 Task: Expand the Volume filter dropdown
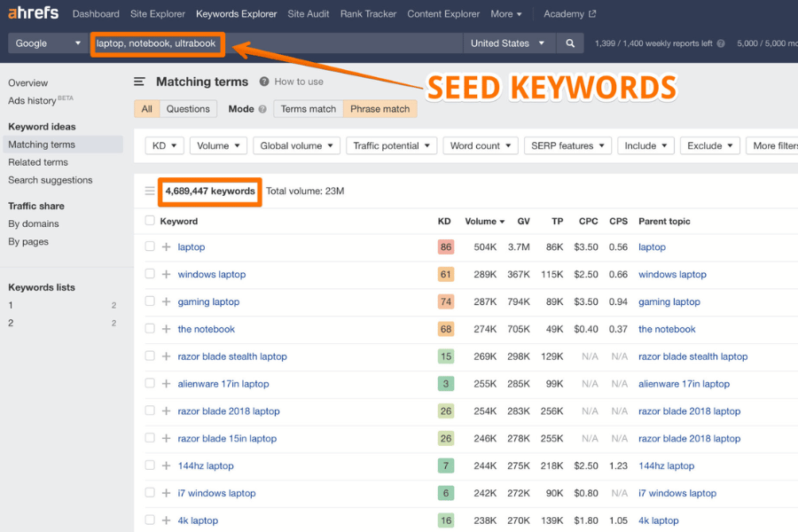point(217,145)
